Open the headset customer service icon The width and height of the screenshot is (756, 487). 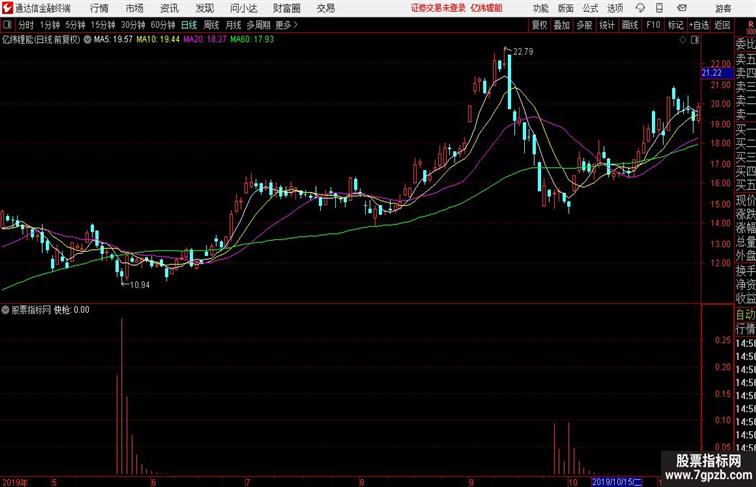640,8
